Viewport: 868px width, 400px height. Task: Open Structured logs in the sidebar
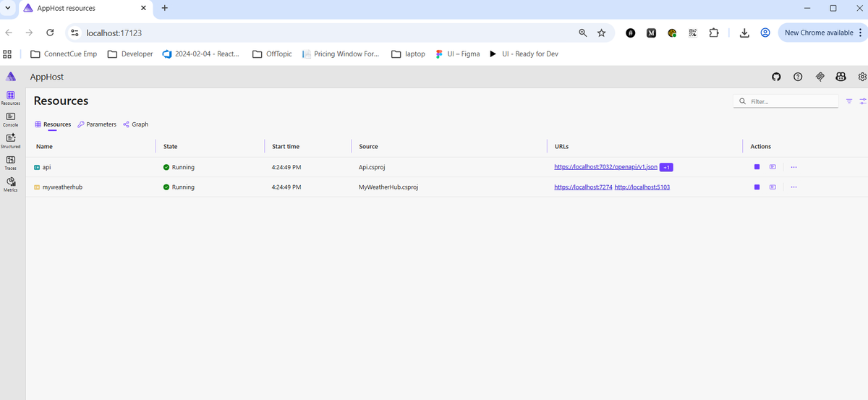pyautogui.click(x=11, y=141)
